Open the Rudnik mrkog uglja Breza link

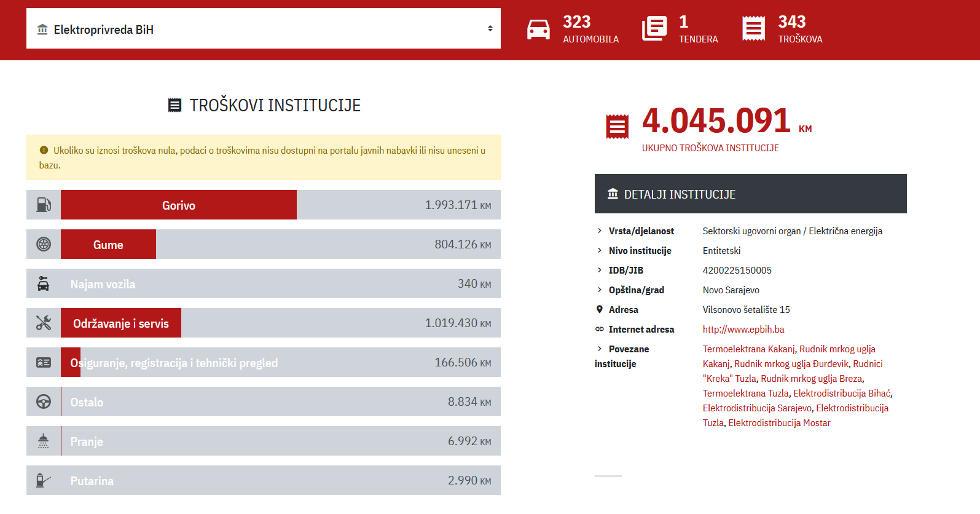tap(811, 379)
